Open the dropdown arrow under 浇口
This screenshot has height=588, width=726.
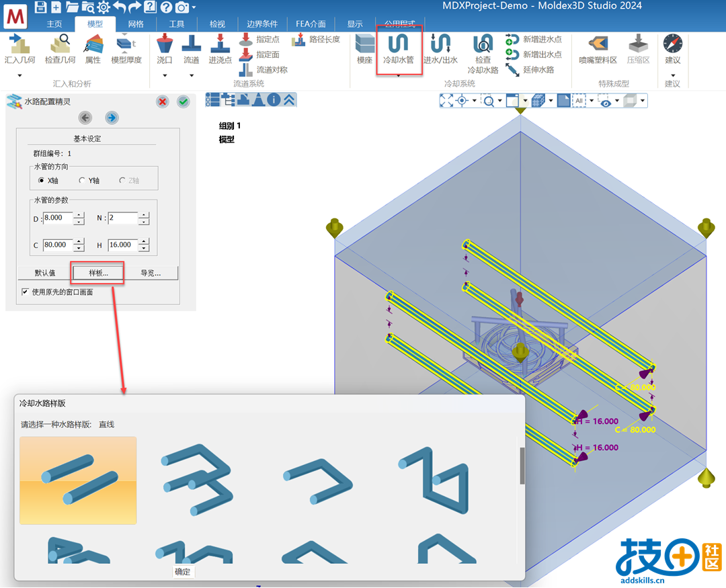point(165,75)
